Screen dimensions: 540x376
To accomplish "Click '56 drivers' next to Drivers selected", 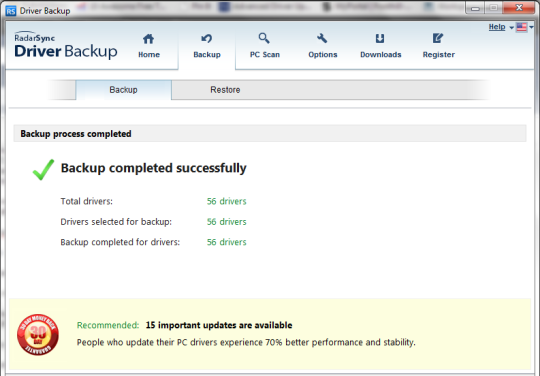I will coord(227,222).
